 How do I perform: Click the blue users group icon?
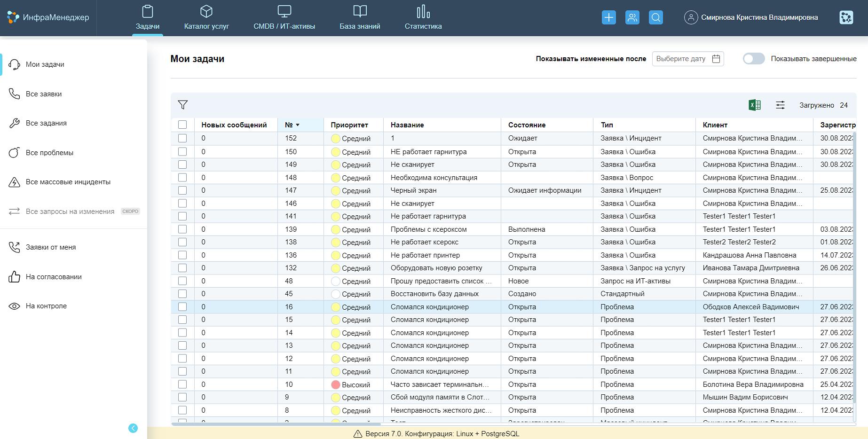point(632,17)
